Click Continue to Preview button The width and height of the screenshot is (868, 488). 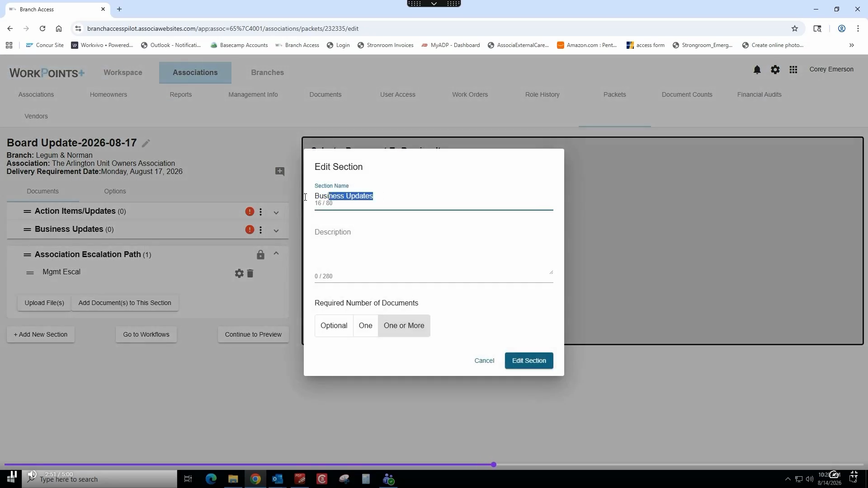coord(253,334)
